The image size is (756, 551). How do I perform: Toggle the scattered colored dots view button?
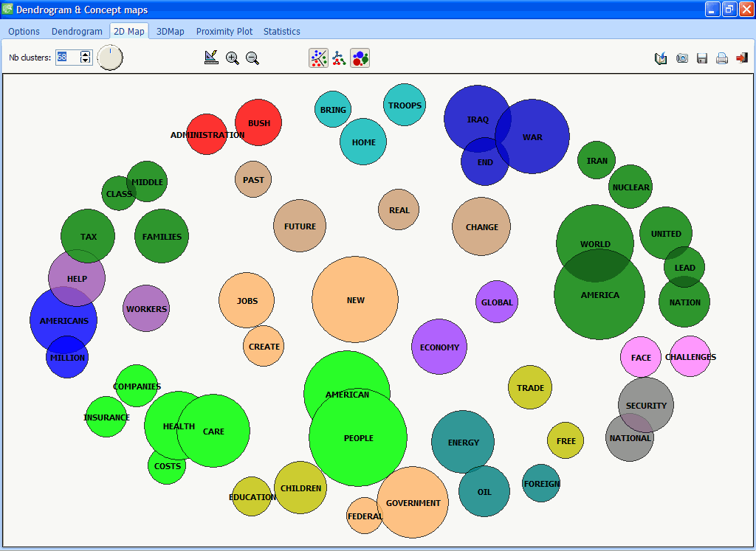(x=318, y=58)
